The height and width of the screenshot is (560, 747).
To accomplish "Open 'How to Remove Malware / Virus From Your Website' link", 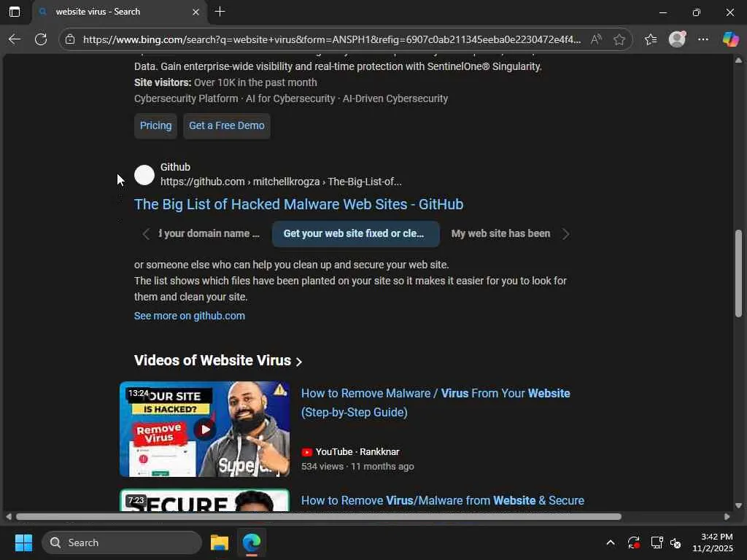I will tap(436, 402).
